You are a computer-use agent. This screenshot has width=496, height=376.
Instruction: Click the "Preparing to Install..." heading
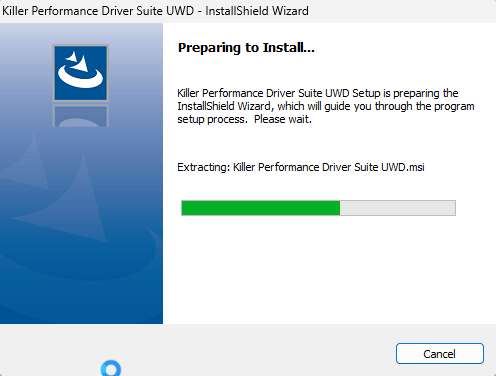246,48
